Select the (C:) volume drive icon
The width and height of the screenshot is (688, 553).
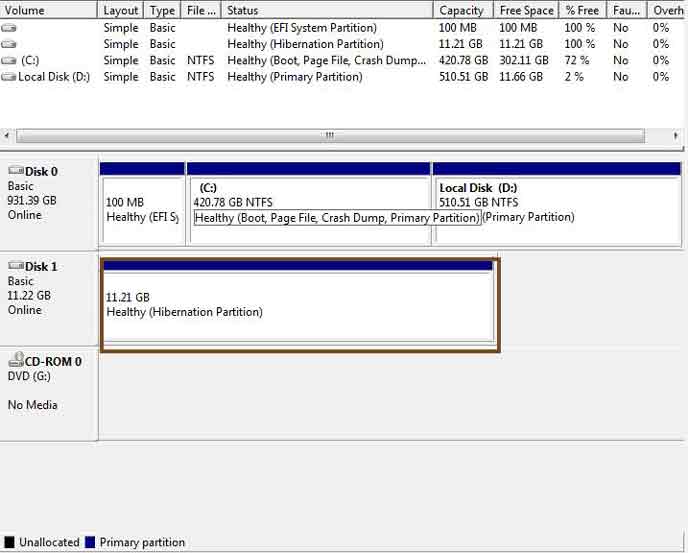click(9, 61)
